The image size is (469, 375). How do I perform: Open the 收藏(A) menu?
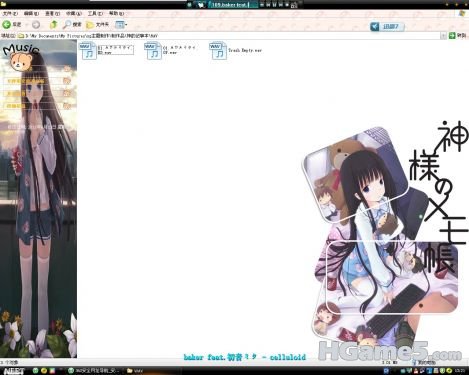(x=73, y=14)
